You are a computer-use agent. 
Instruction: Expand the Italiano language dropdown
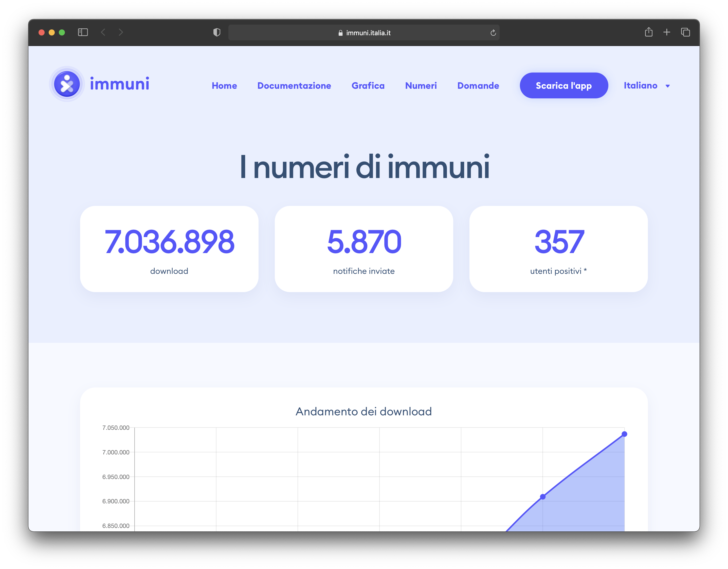click(x=647, y=86)
